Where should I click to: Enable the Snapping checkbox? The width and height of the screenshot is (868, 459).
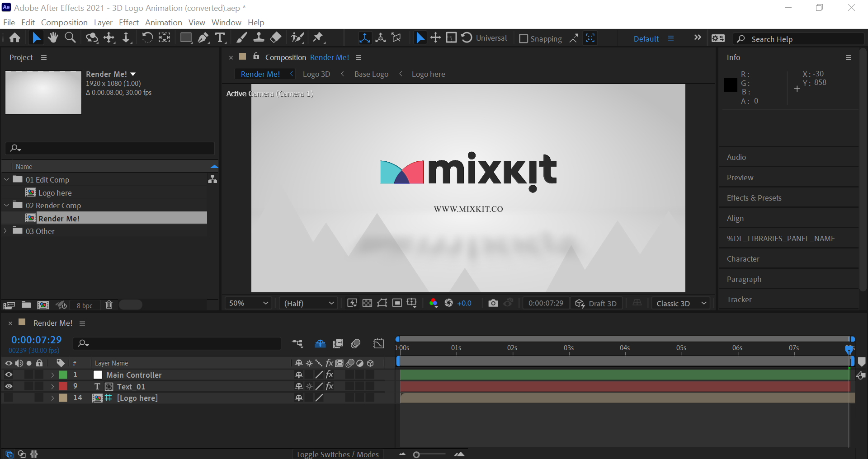point(524,39)
